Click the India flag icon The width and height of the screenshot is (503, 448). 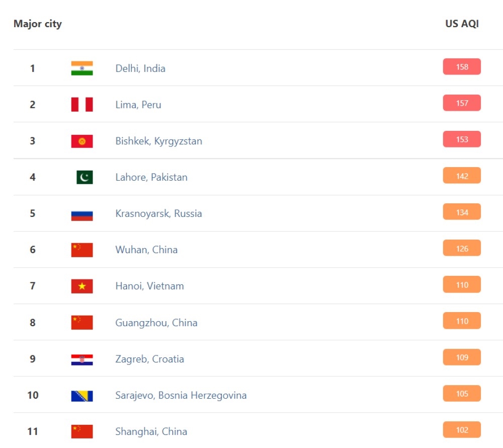pos(82,68)
